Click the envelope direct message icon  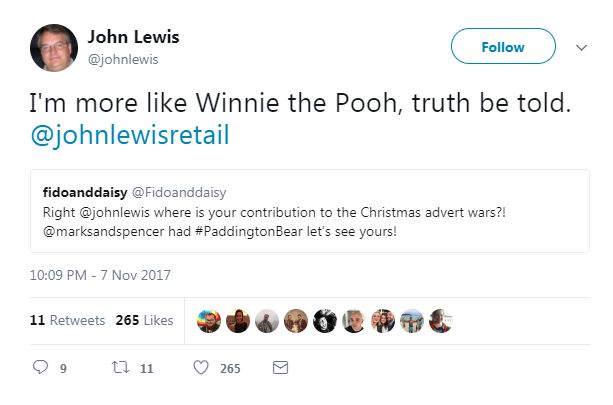click(280, 367)
